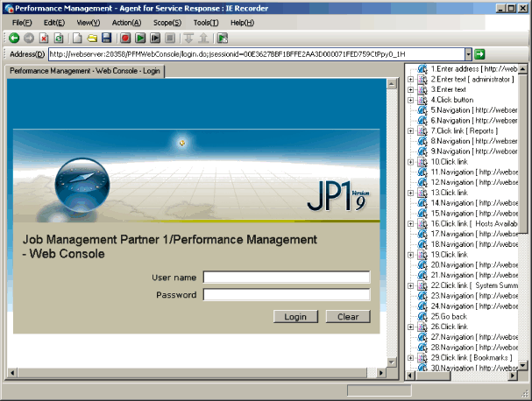Create a new file with the blank page icon
The width and height of the screenshot is (532, 401).
pos(78,38)
